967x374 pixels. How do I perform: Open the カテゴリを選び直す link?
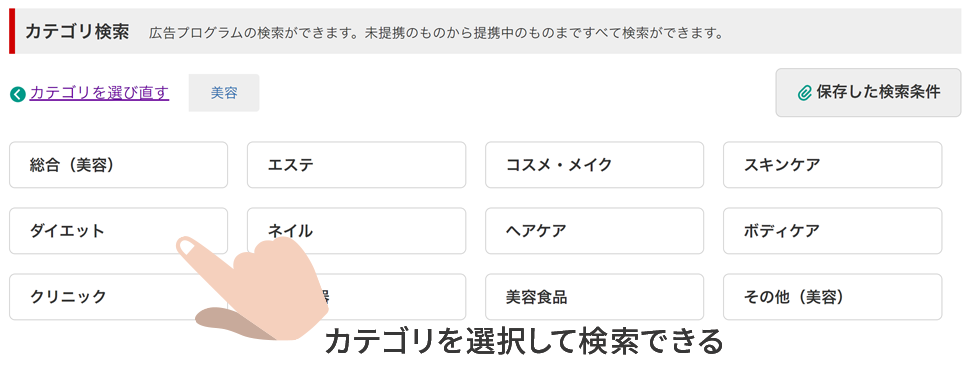pyautogui.click(x=99, y=93)
